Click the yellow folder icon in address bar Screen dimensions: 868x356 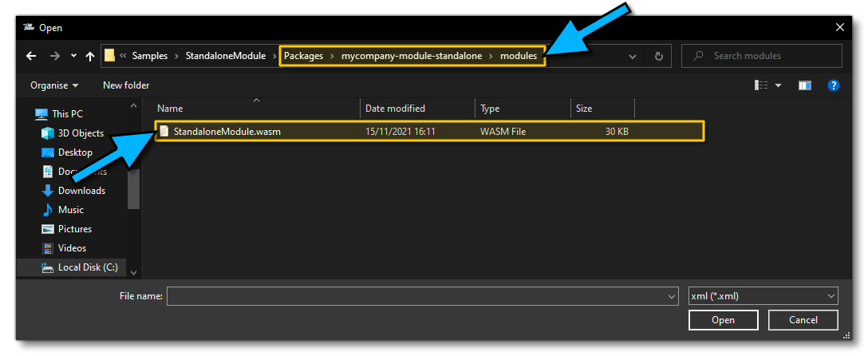coord(109,55)
